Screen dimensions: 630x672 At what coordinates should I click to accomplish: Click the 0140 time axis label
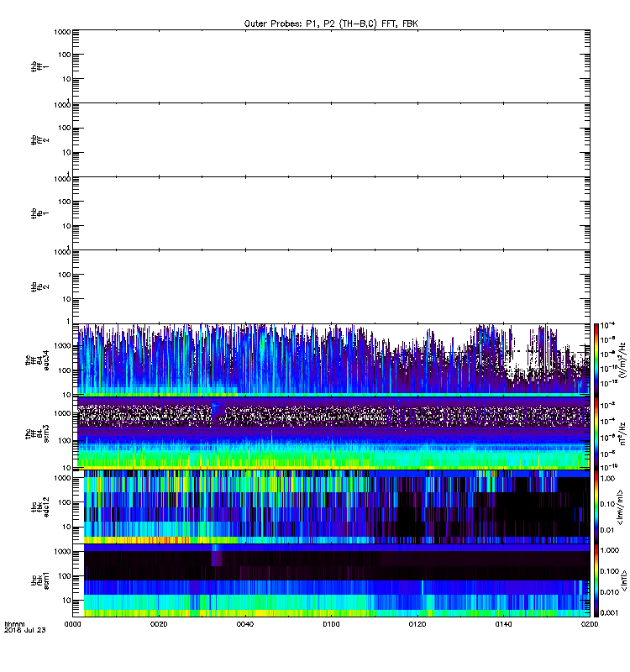[x=503, y=624]
